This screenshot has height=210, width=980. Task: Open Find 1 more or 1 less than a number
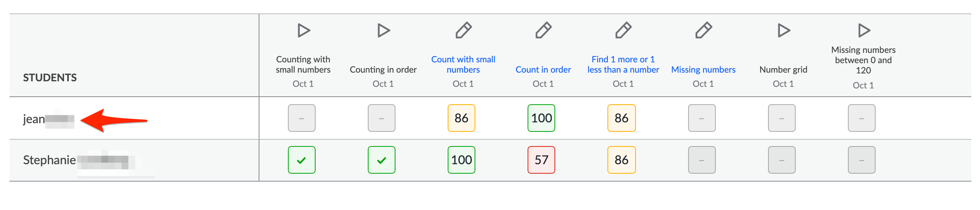623,64
